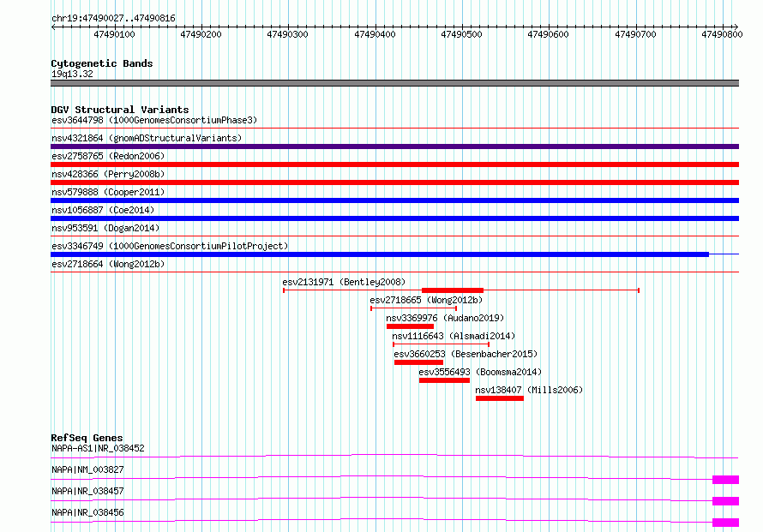Click the chr19:47490027..47490816 region label
This screenshot has height=532, width=763.
point(113,19)
